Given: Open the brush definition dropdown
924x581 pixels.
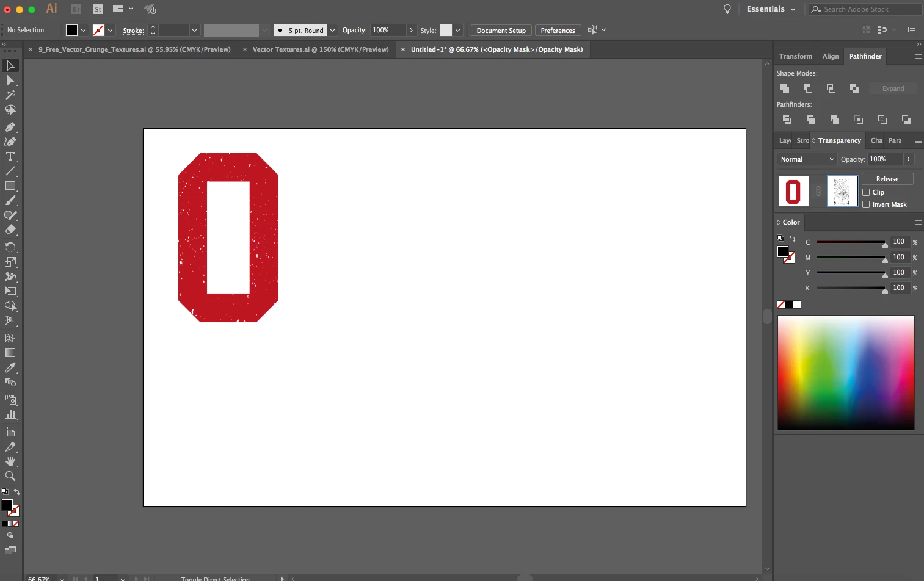Looking at the screenshot, I should tap(333, 30).
